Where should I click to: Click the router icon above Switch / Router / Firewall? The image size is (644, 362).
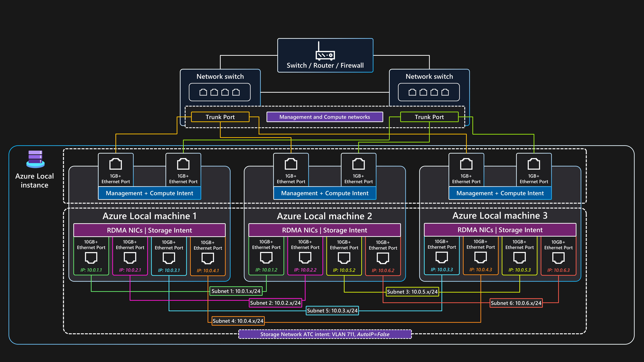[325, 51]
